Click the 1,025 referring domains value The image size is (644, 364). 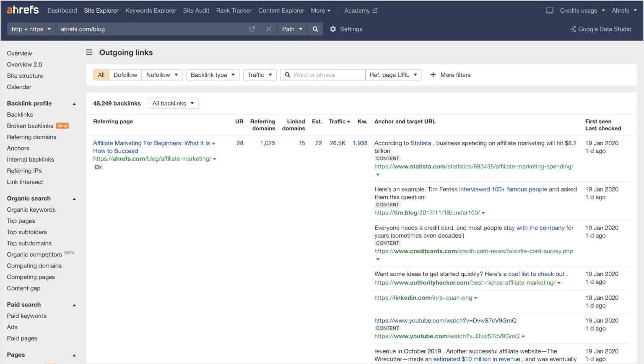[267, 143]
